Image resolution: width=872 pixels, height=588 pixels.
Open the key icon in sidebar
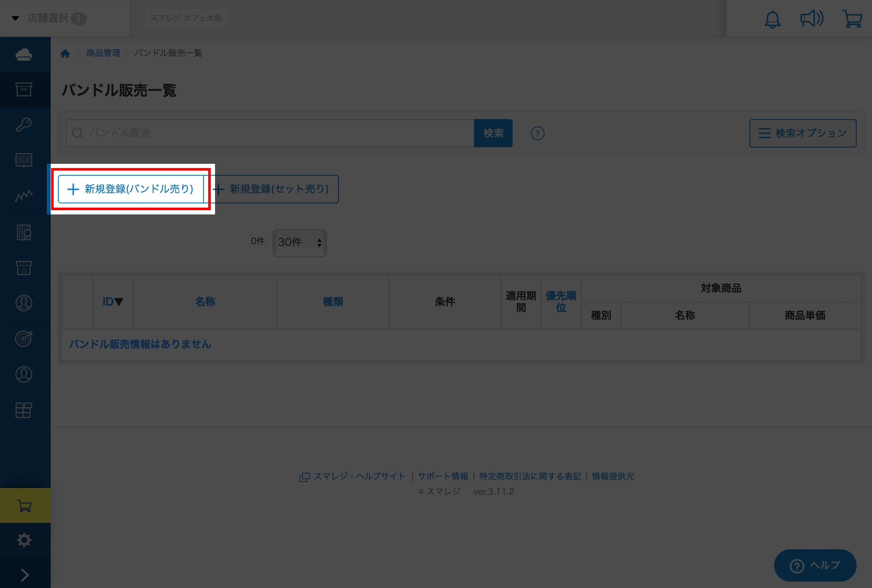[24, 125]
